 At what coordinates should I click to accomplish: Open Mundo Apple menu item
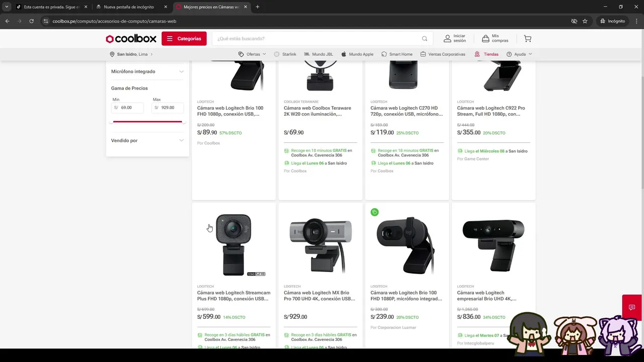357,54
